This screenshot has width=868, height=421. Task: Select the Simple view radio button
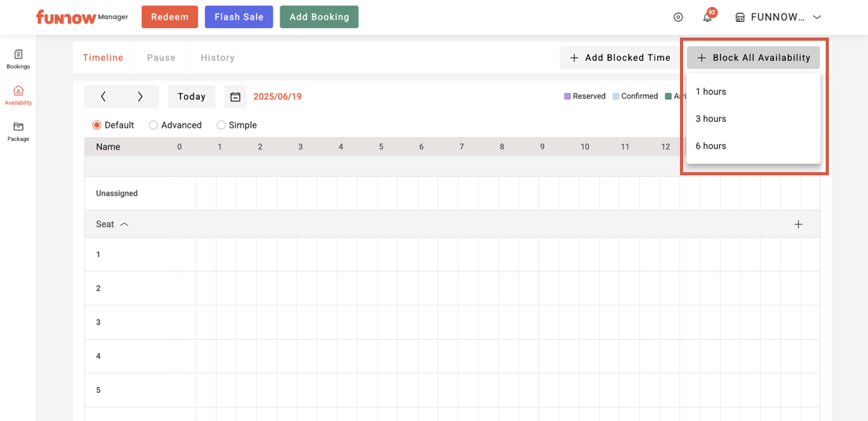221,125
